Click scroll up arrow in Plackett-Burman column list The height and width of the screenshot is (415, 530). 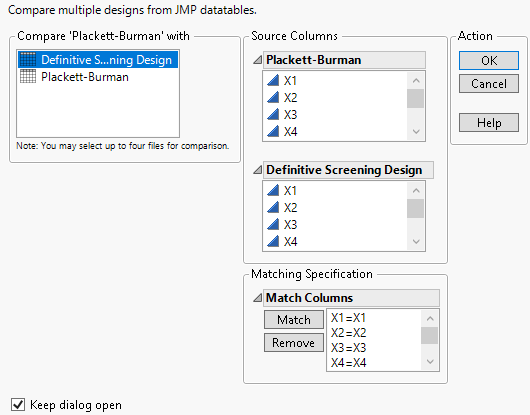point(416,80)
